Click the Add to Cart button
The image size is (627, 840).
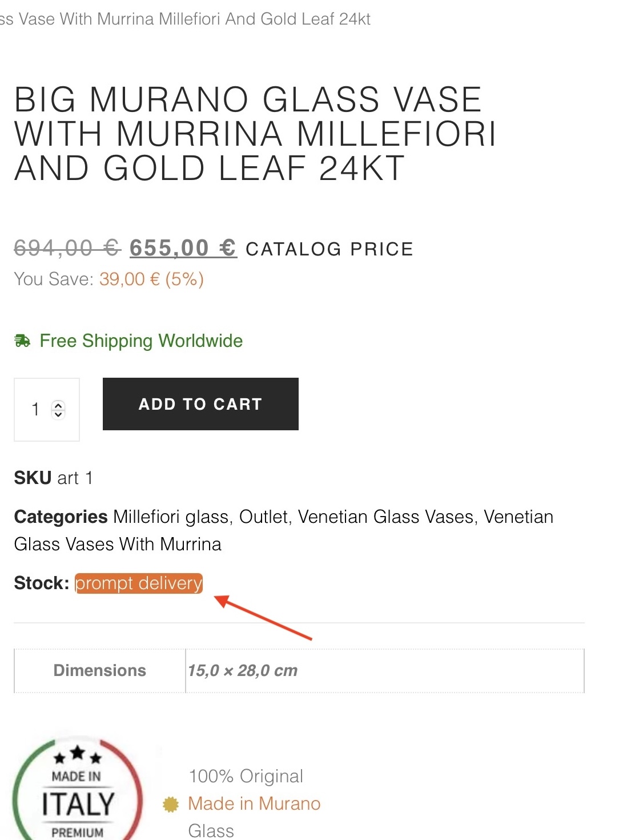200,404
